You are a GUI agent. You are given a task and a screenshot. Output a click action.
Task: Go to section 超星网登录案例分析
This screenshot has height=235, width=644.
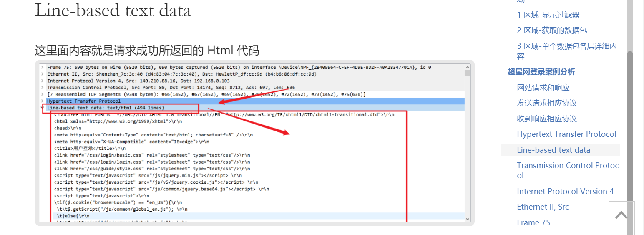541,72
